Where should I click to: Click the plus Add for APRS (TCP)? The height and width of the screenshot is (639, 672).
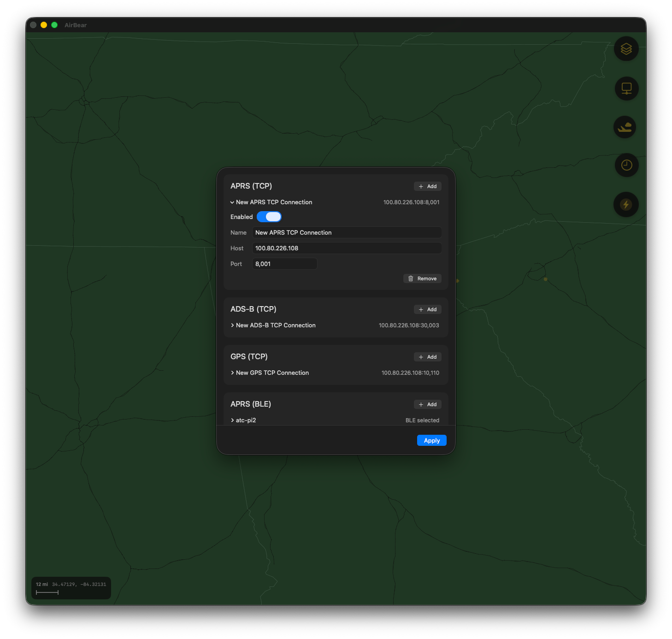(427, 186)
